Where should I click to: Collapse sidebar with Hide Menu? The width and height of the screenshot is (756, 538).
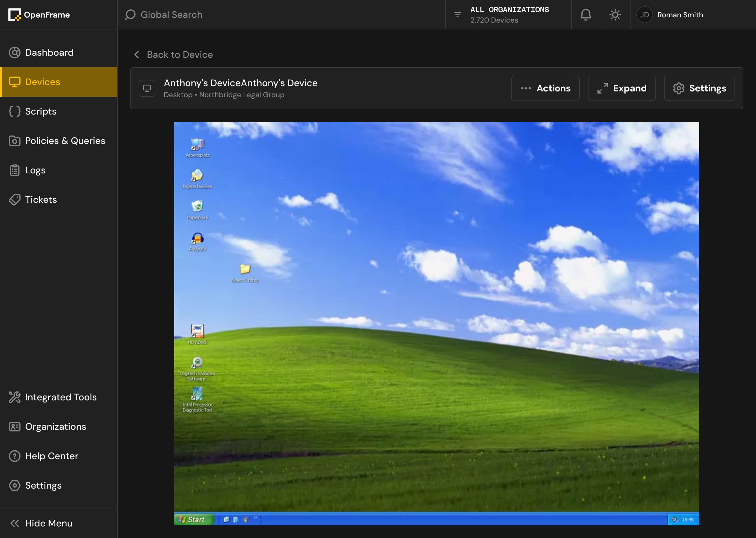(x=59, y=523)
